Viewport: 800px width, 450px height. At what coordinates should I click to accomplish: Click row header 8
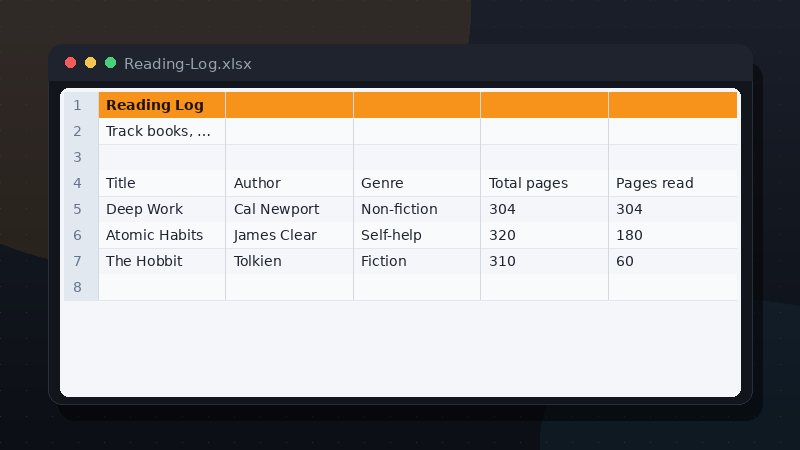[79, 287]
